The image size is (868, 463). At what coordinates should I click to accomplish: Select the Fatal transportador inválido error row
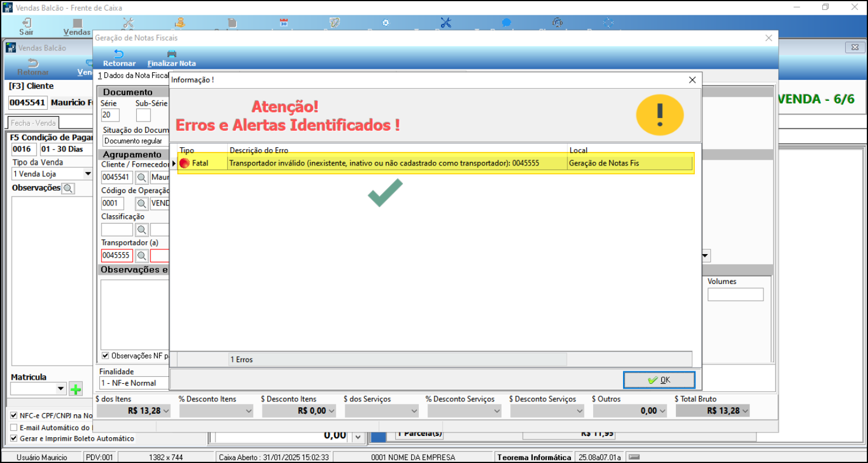point(435,163)
